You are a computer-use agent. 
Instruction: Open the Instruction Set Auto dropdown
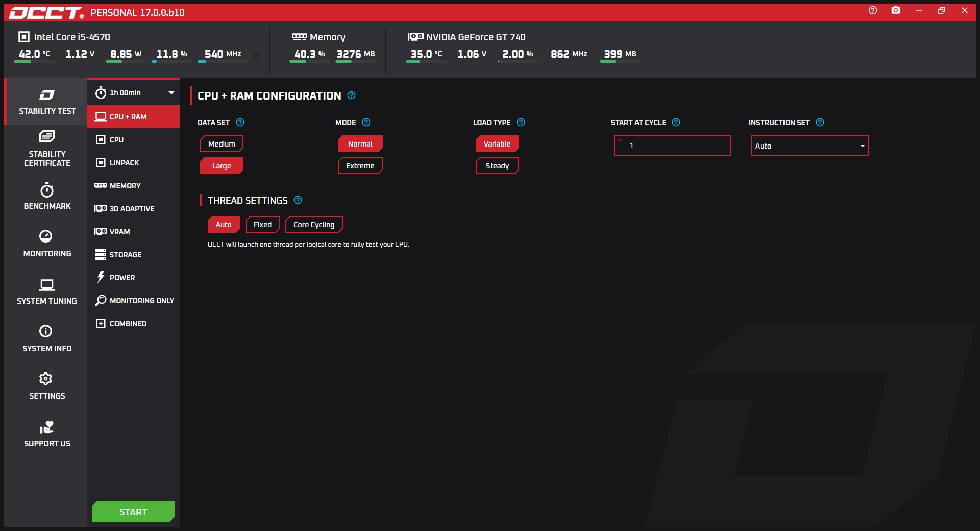point(810,146)
